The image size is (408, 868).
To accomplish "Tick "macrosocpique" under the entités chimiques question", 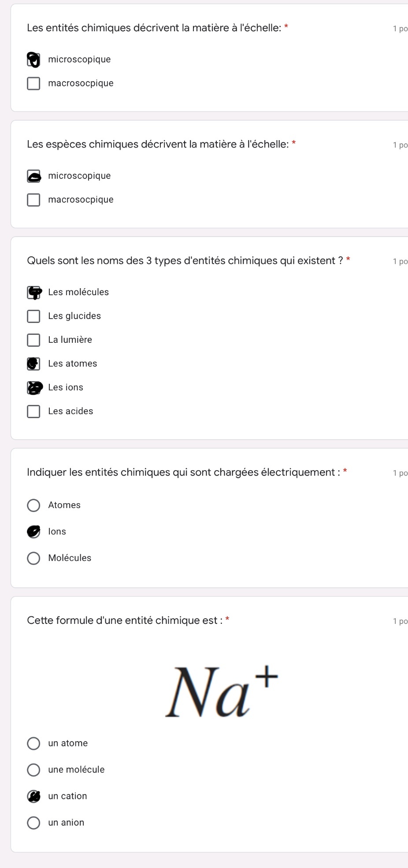I will click(x=33, y=83).
